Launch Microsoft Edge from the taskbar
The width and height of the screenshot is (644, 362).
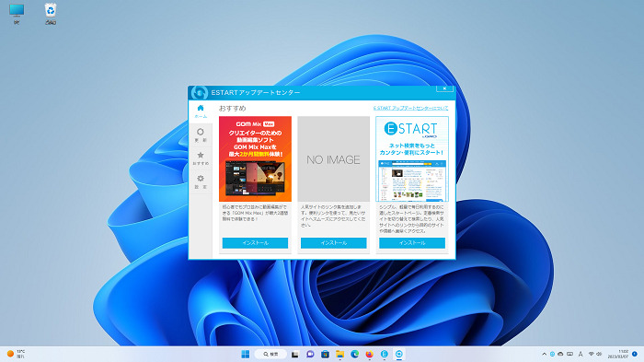354,355
